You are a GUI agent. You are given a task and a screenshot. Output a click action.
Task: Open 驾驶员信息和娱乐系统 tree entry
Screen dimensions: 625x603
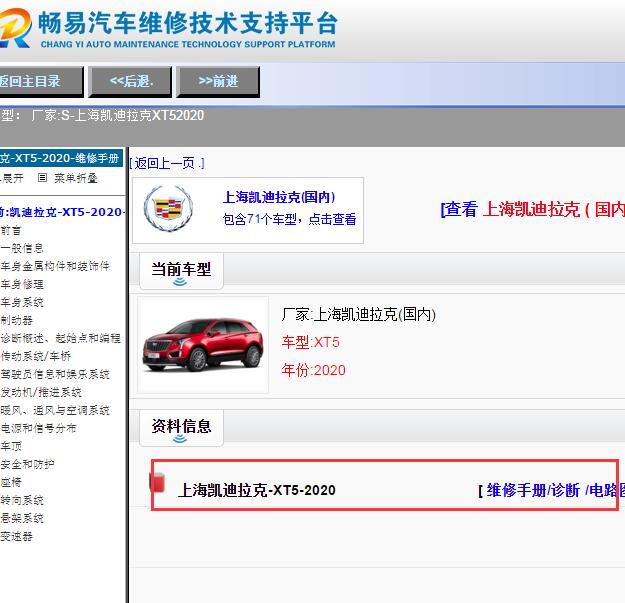pos(55,374)
